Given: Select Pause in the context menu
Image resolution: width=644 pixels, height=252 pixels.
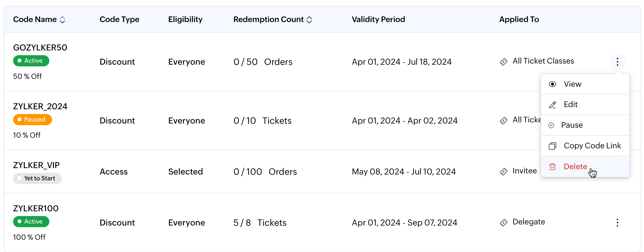Looking at the screenshot, I should coord(572,125).
